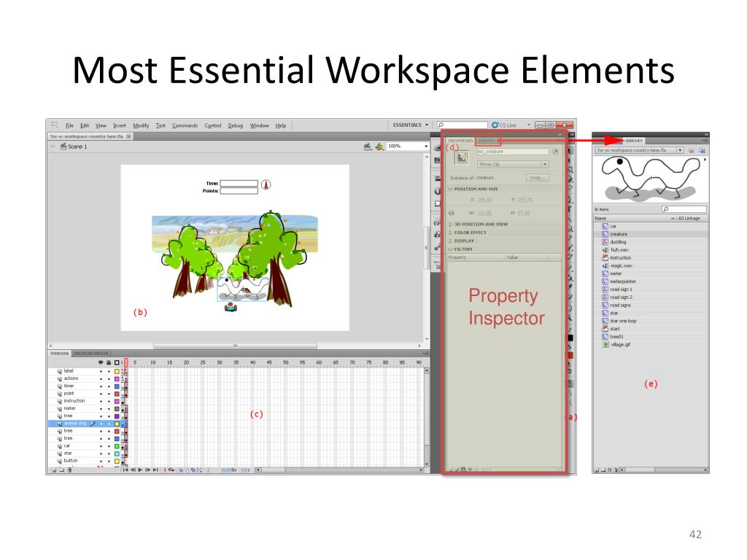747x560 pixels.
Task: Click the compass meter icon on stage
Action: 266,184
